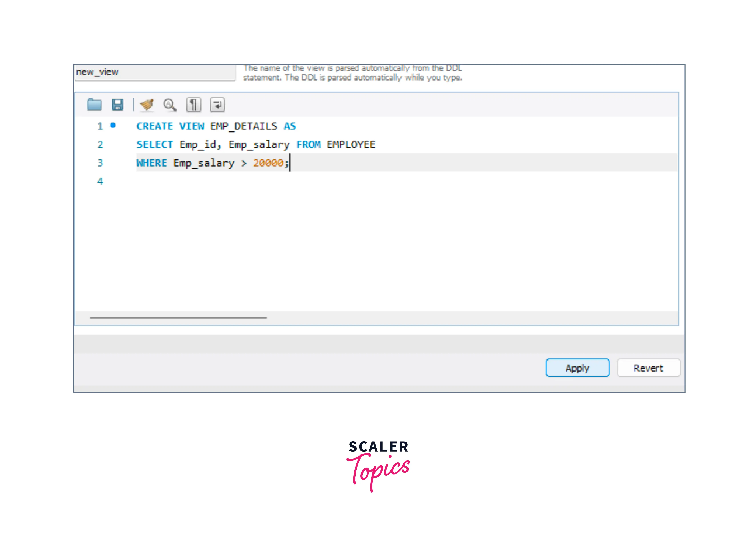Click the Scaler Topics logo
Image resolution: width=756 pixels, height=535 pixels.
[x=378, y=465]
